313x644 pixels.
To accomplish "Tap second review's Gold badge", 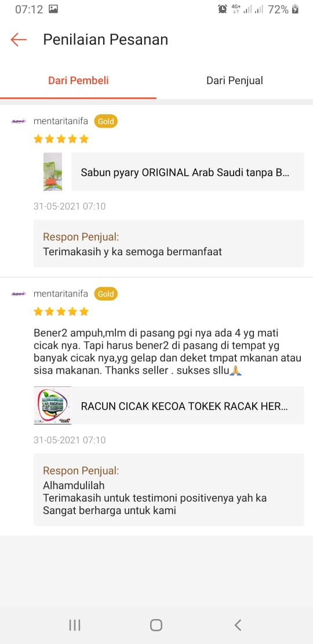I will coord(106,294).
